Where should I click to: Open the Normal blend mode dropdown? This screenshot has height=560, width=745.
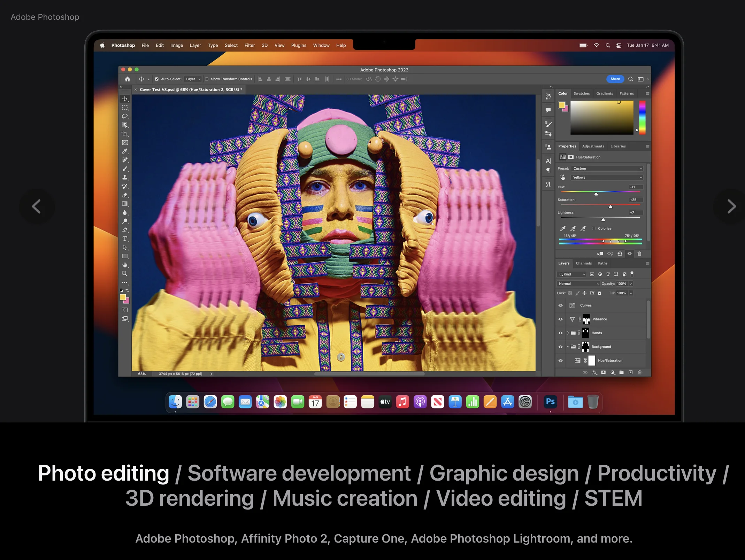point(578,283)
